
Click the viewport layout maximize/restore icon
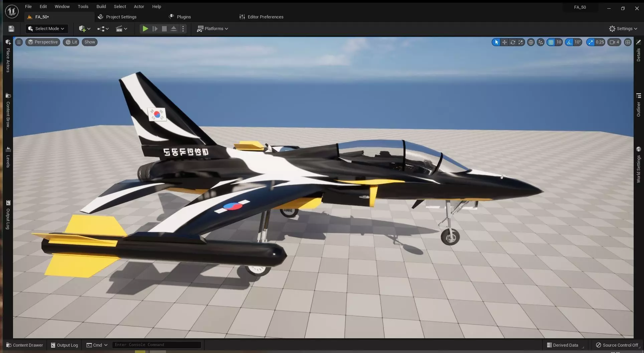tap(628, 42)
